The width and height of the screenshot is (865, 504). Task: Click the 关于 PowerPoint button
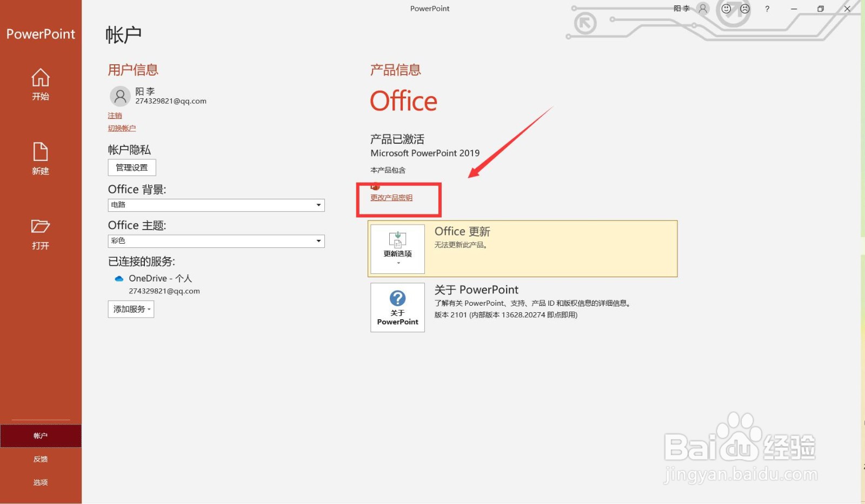[397, 307]
